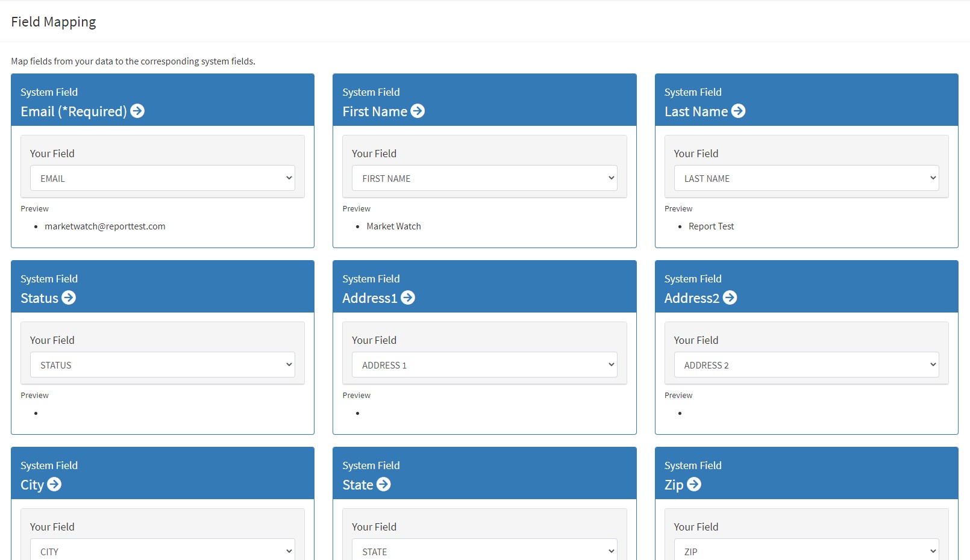Viewport: 970px width, 560px height.
Task: Click the arrow icon beside Email (*Required)
Action: click(137, 111)
